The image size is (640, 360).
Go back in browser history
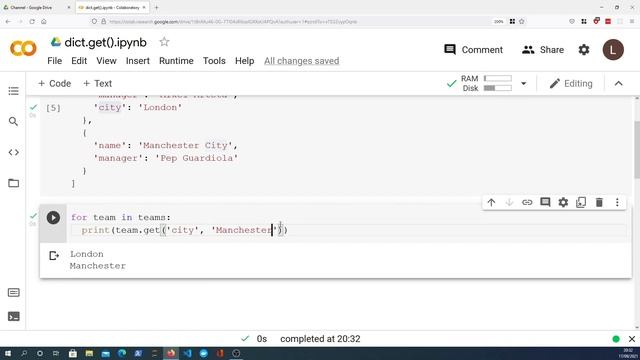(x=8, y=21)
